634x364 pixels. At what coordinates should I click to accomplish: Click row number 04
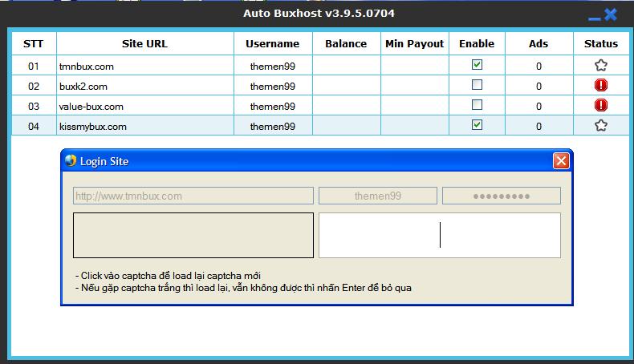[34, 126]
